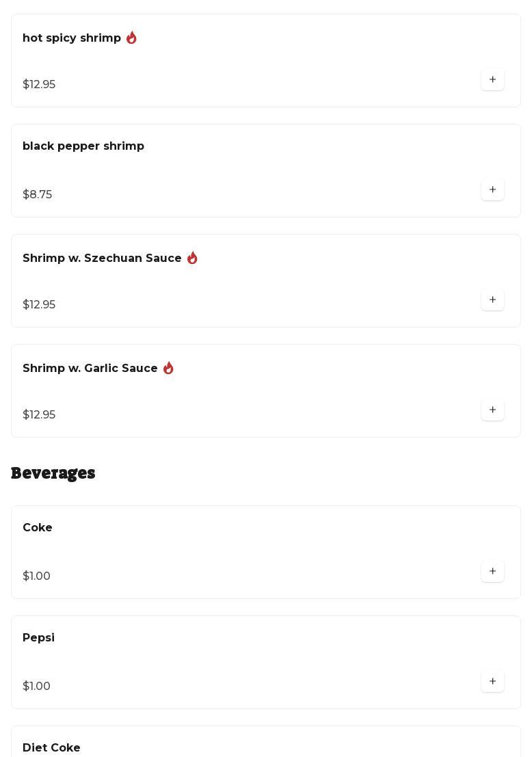Click the $8.75 black pepper shrimp price
This screenshot has height=757, width=532.
38,195
